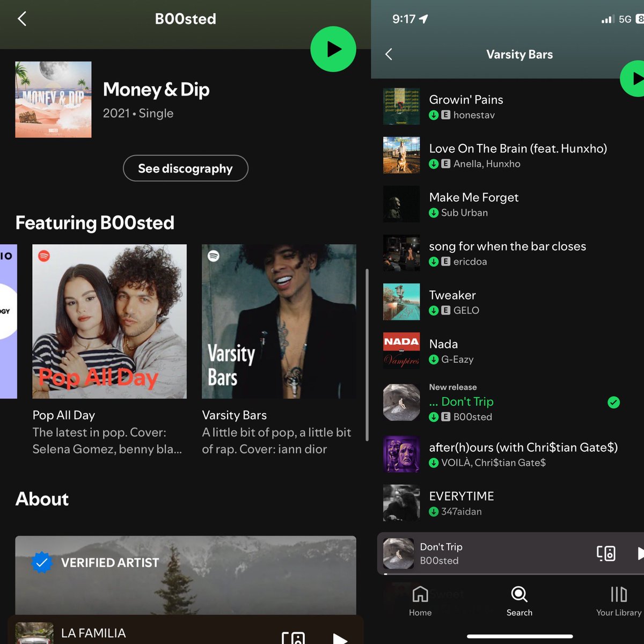Tap the downloaded icon beside honestav
The image size is (644, 644).
[434, 115]
